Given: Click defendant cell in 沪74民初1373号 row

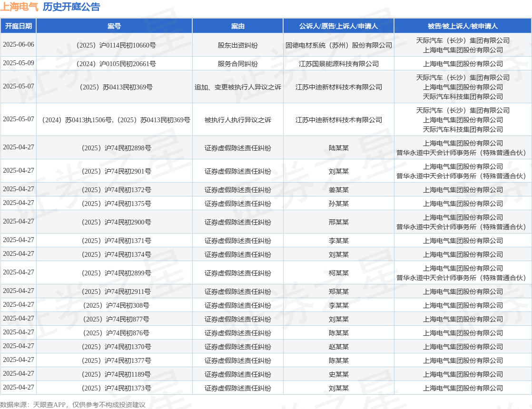Looking at the screenshot, I should [x=463, y=389].
